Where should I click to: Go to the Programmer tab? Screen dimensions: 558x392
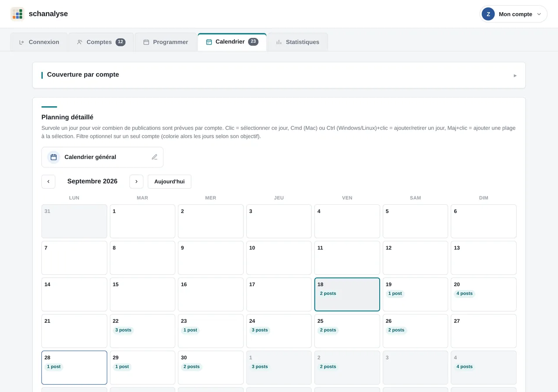(x=166, y=42)
